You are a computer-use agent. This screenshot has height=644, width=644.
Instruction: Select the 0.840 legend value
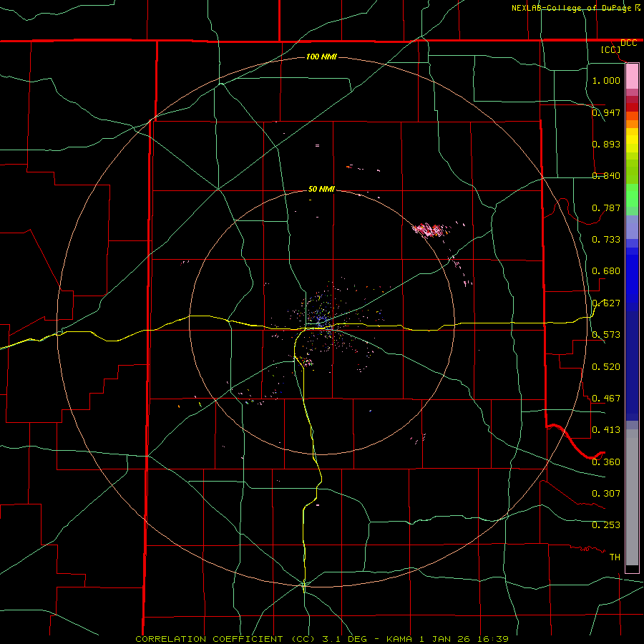(x=606, y=175)
